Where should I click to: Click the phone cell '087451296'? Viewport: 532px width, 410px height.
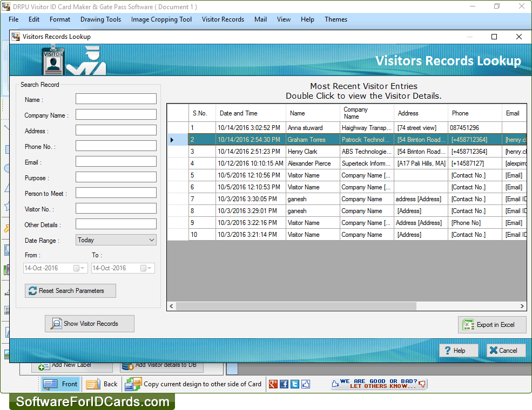coord(475,128)
